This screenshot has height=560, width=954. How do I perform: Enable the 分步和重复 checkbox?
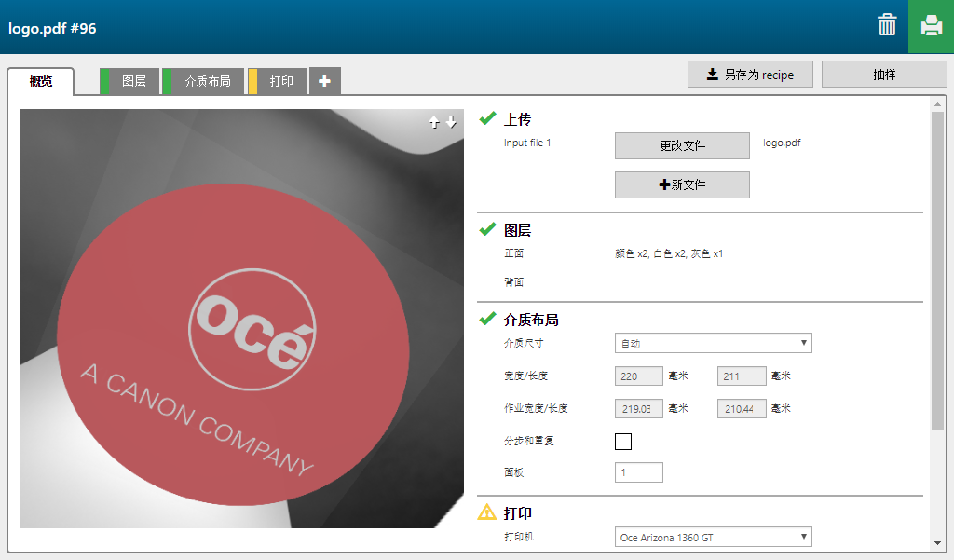pyautogui.click(x=623, y=442)
